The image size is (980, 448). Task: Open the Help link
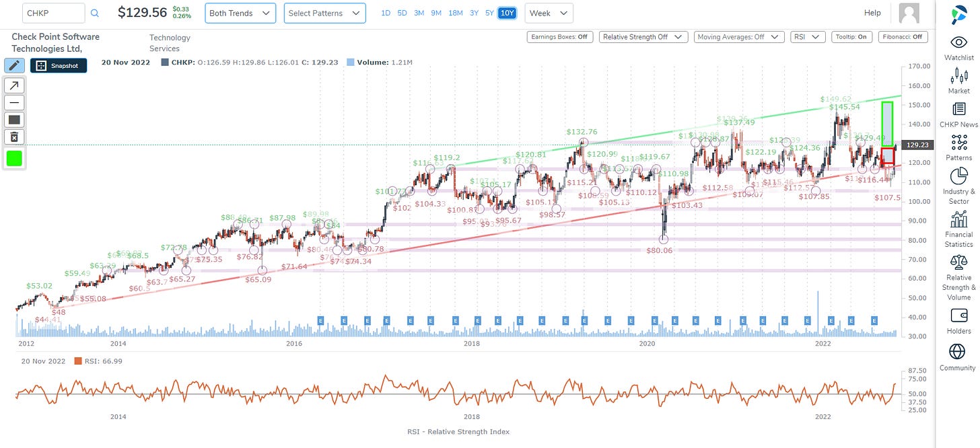pos(872,13)
